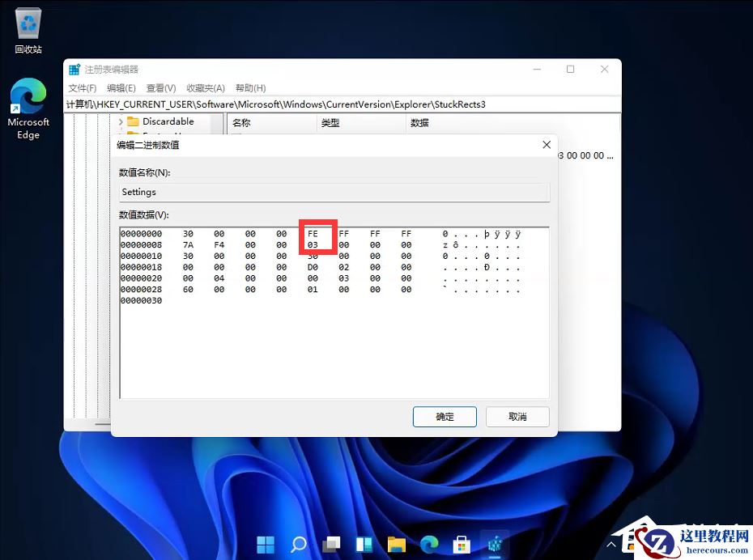The height and width of the screenshot is (560, 753).
Task: Select the 03 byte below FE
Action: 313,245
